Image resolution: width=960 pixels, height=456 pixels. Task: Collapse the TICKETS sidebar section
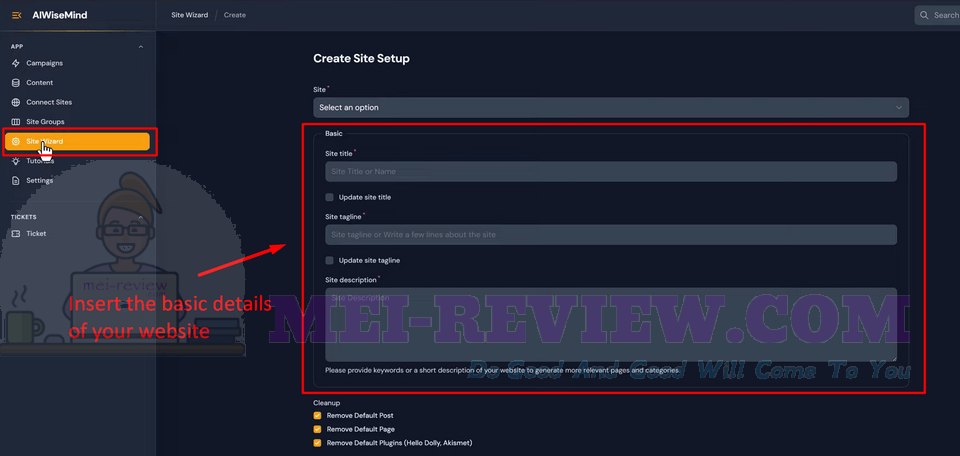click(x=141, y=217)
